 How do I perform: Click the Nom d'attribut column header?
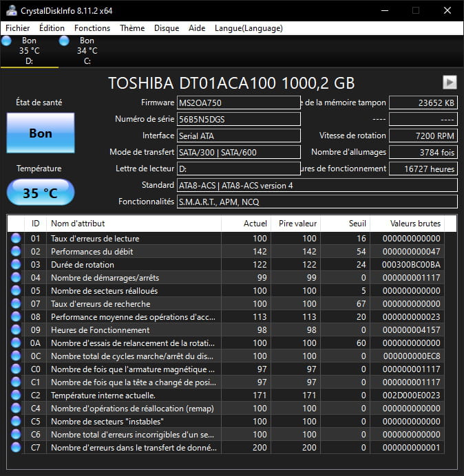coord(134,224)
